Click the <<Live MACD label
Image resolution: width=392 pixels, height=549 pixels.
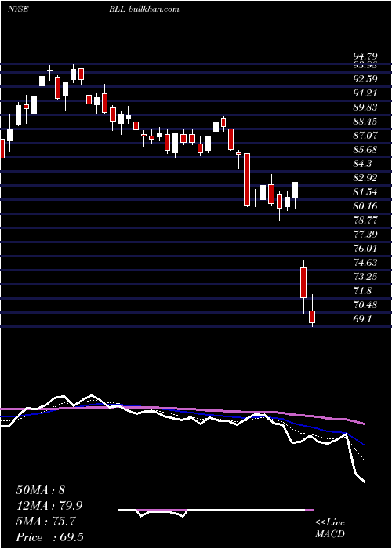pos(330,528)
